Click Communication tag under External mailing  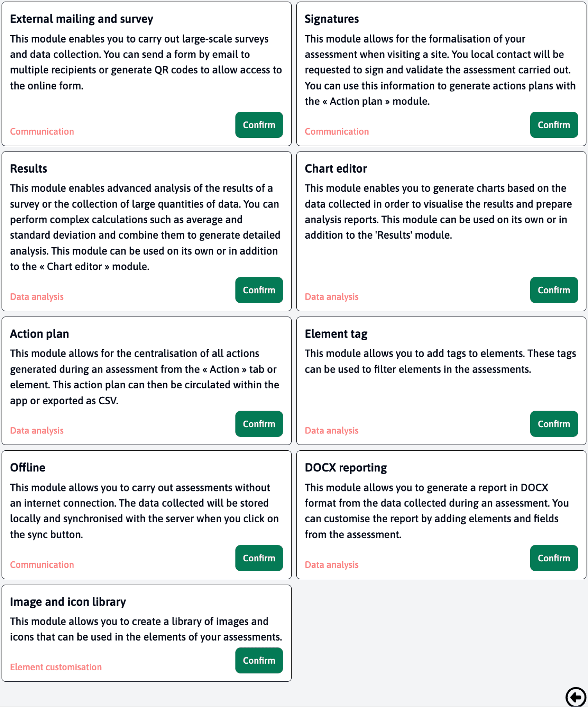click(x=42, y=132)
